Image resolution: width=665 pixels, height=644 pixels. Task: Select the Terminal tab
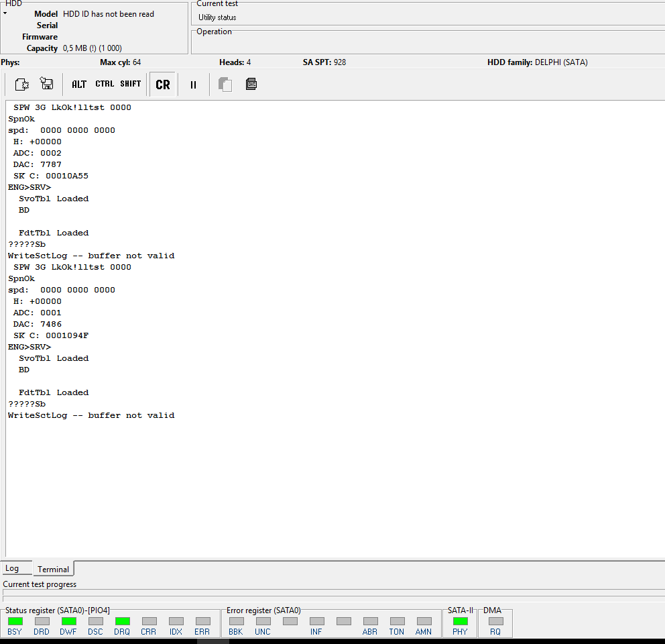point(54,569)
